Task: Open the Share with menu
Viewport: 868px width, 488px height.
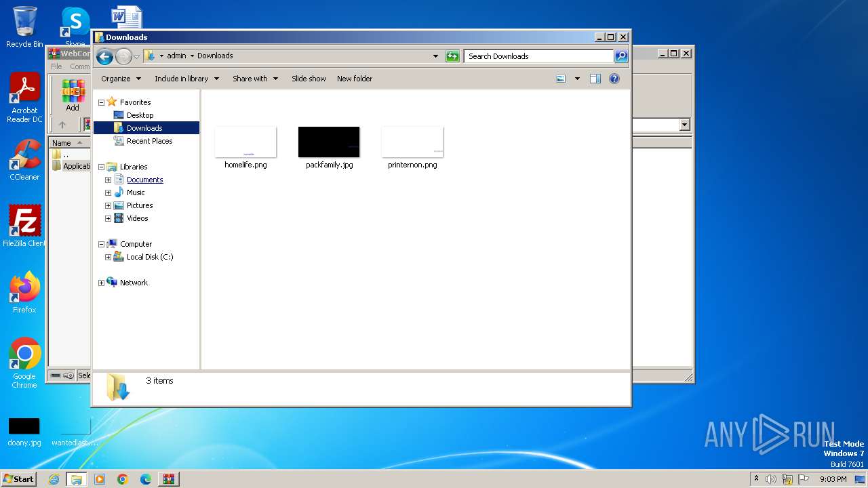Action: coord(255,79)
